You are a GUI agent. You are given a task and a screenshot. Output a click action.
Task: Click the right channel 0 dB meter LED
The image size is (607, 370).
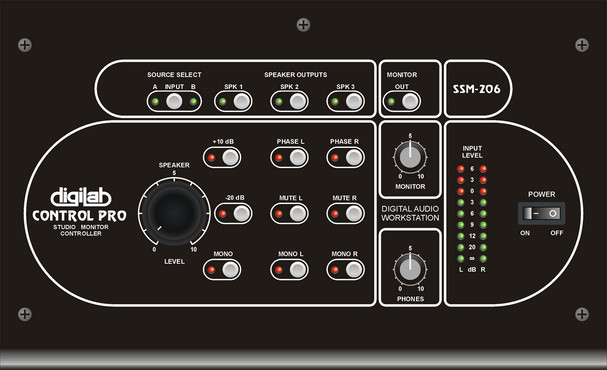tap(483, 191)
